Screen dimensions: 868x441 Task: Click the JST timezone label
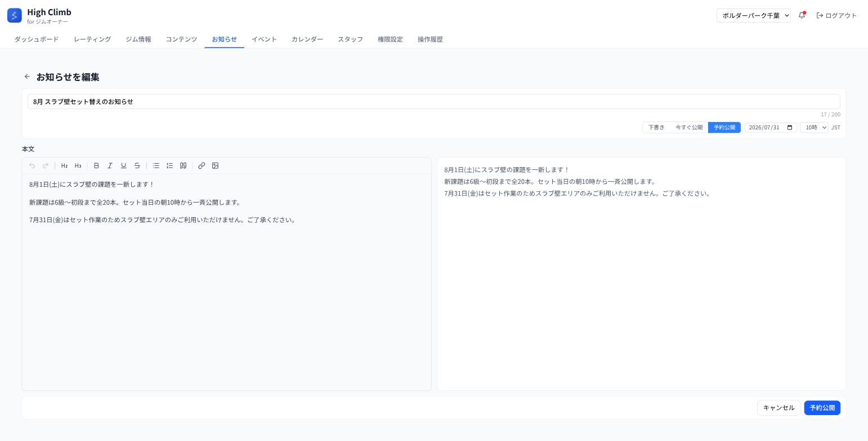[x=836, y=128]
